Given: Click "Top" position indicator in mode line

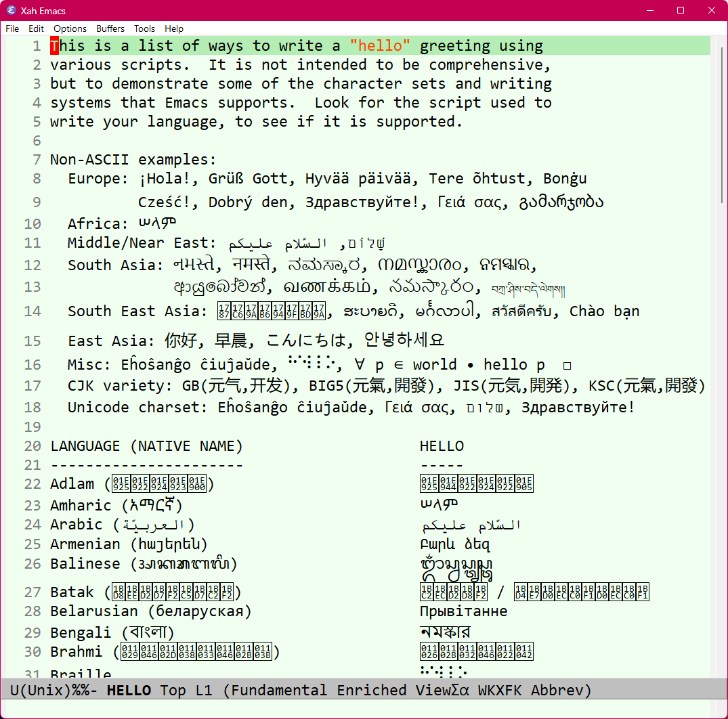Looking at the screenshot, I should 173,690.
